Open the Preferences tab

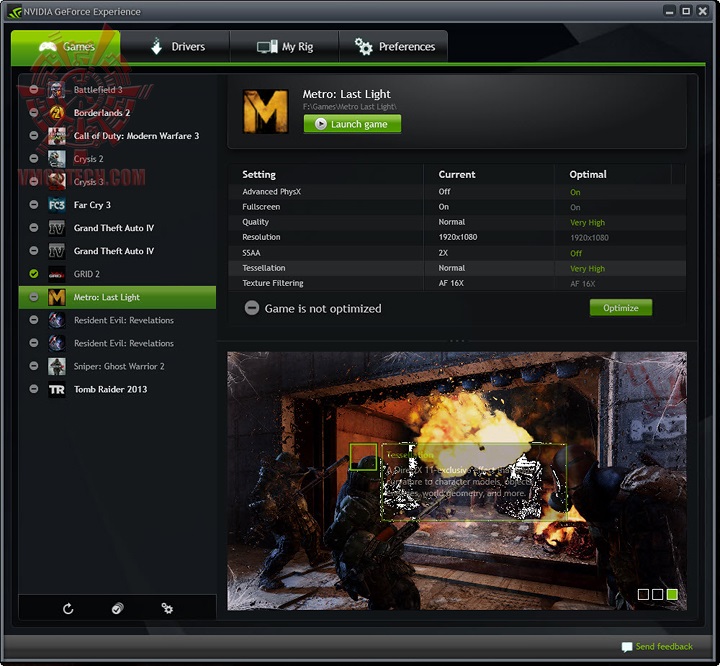click(394, 47)
